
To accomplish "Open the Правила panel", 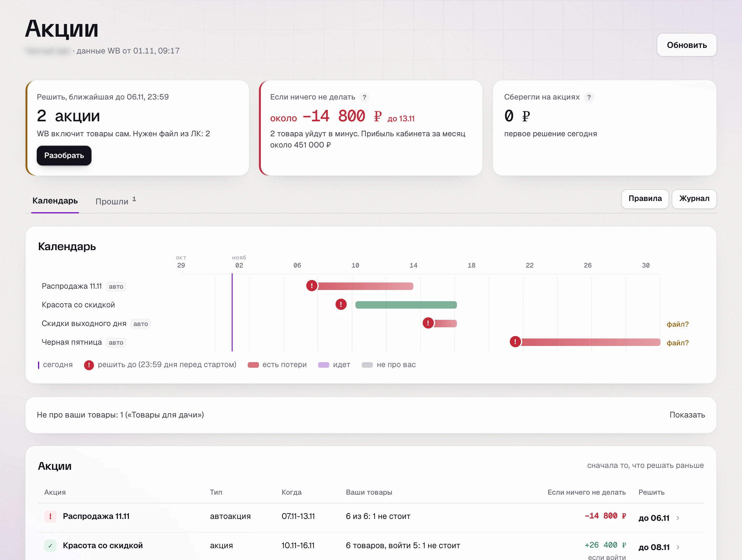I will (x=645, y=199).
